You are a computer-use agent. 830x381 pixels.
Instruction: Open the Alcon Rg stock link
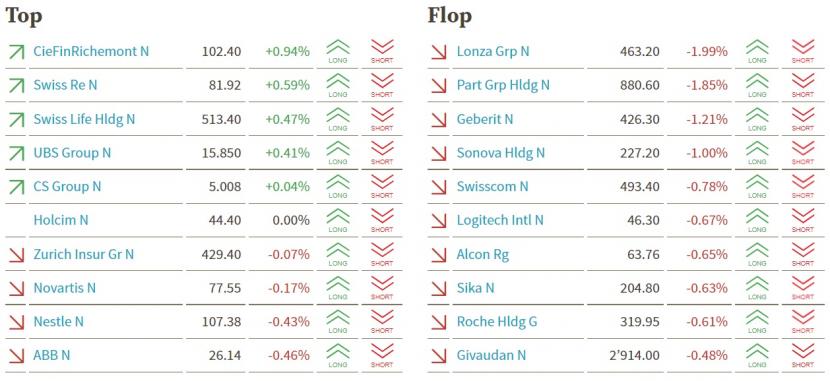click(483, 255)
